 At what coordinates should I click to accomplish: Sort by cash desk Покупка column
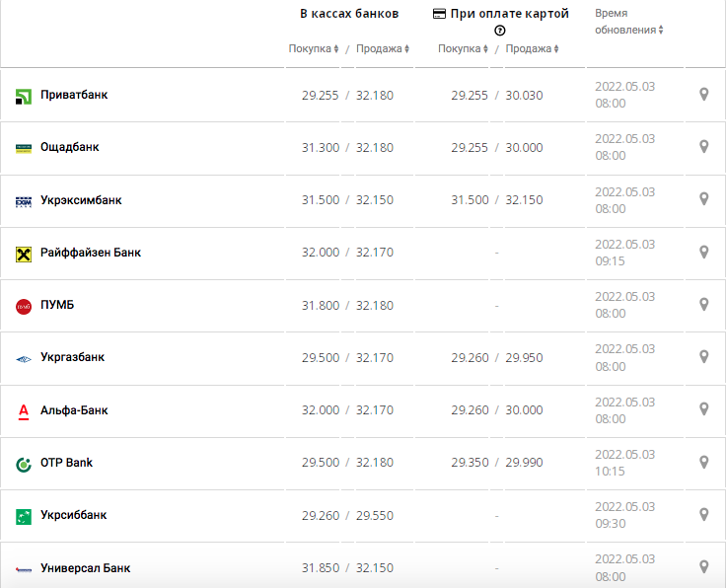point(314,48)
